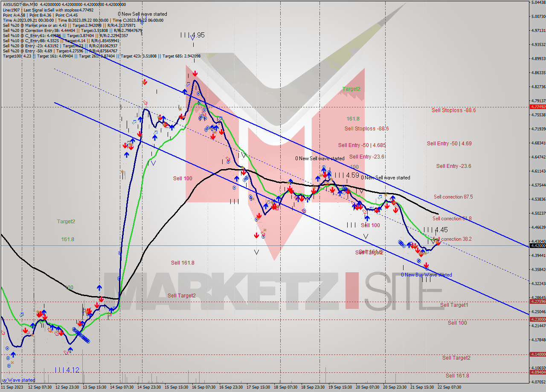Click 'Sell correction 87.5' label
The image size is (546, 392).
coord(453,197)
